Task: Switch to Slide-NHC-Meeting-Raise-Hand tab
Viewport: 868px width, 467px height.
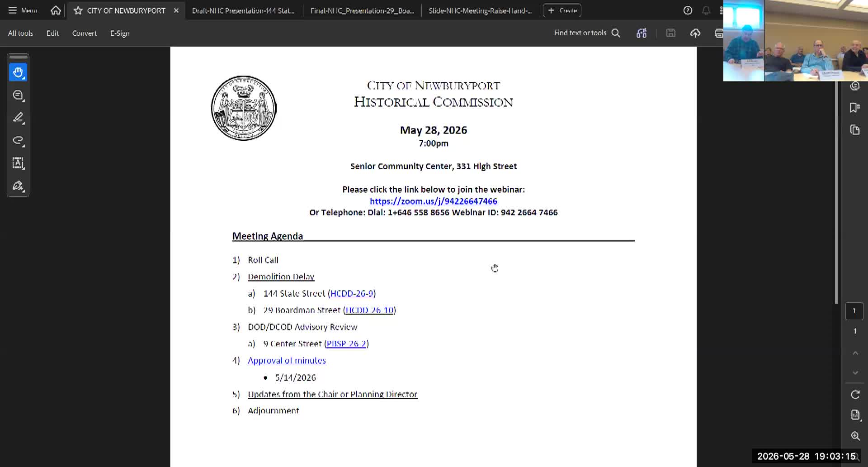Action: coord(480,10)
